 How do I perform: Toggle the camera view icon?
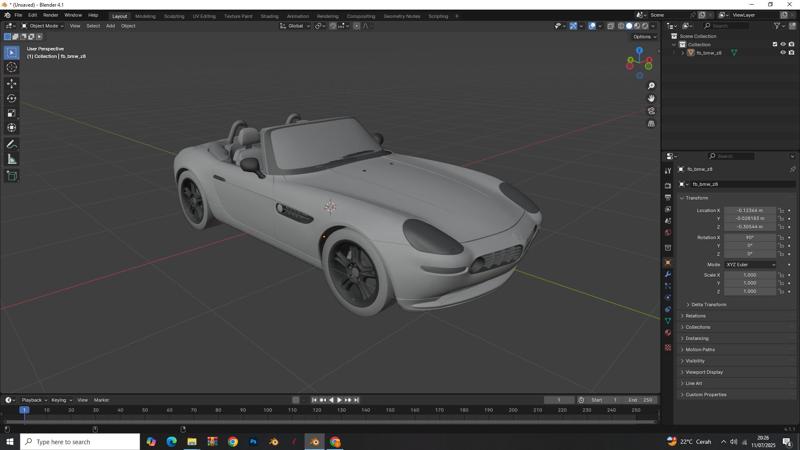tap(651, 111)
